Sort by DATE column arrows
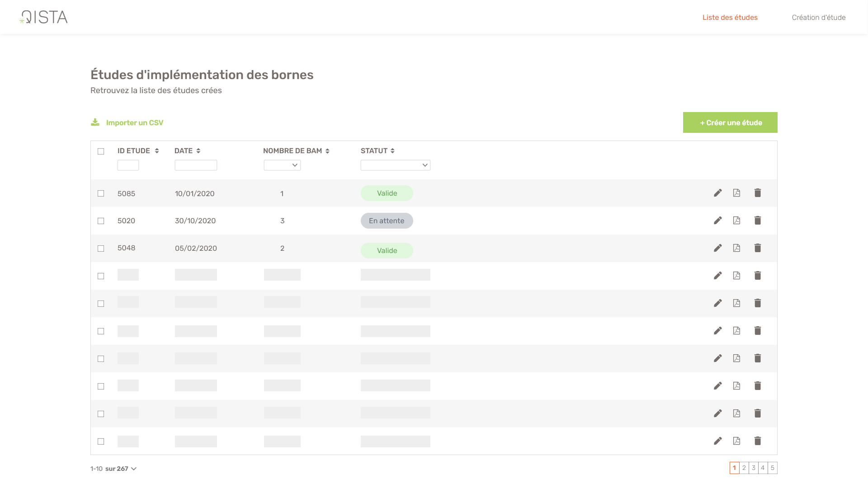 pos(198,151)
